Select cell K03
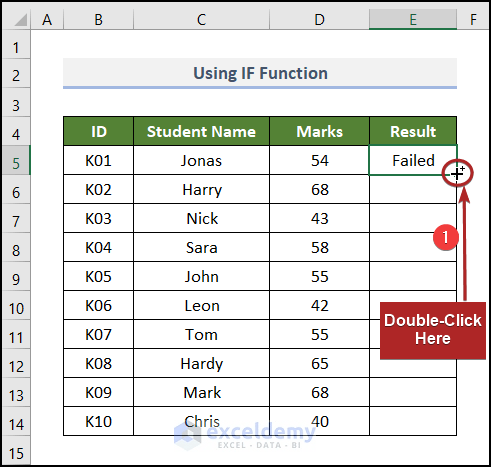This screenshot has width=491, height=467. point(98,218)
